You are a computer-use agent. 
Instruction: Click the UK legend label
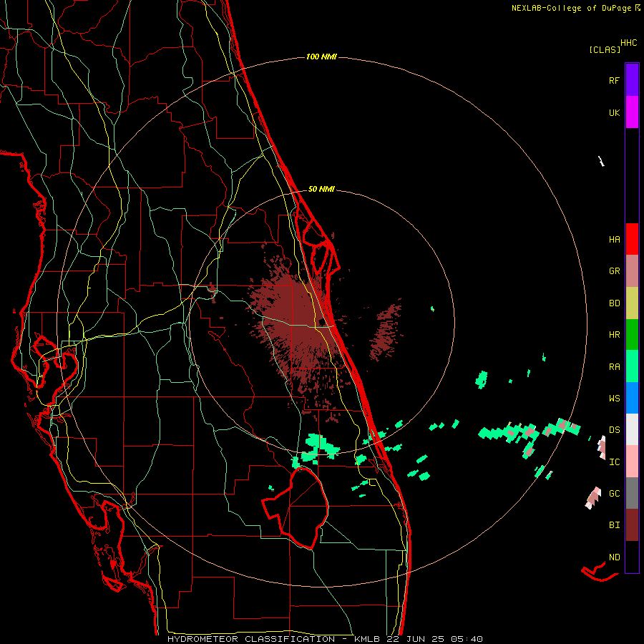coord(614,112)
